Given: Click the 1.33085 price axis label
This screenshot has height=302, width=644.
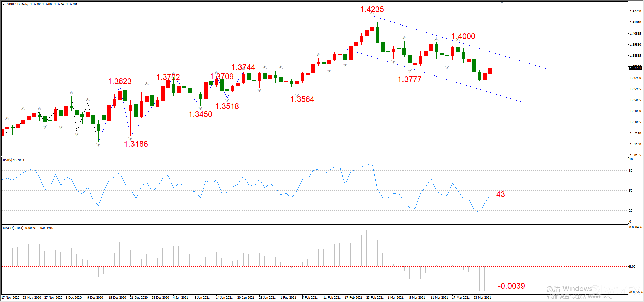Looking at the screenshot, I should coord(636,122).
